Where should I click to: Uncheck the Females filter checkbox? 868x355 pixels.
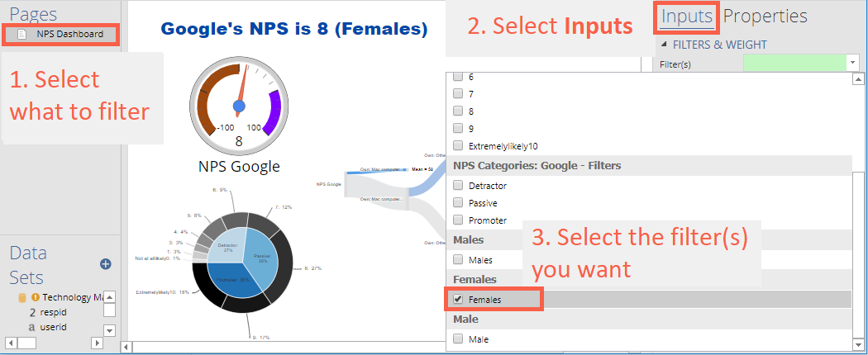[x=458, y=299]
